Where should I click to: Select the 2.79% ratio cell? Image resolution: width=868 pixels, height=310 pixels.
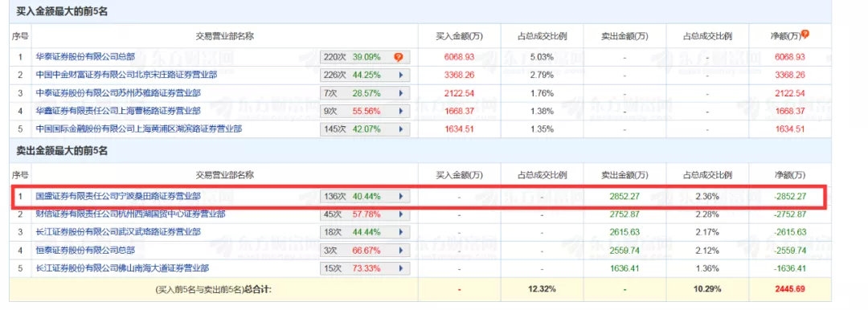[x=542, y=75]
